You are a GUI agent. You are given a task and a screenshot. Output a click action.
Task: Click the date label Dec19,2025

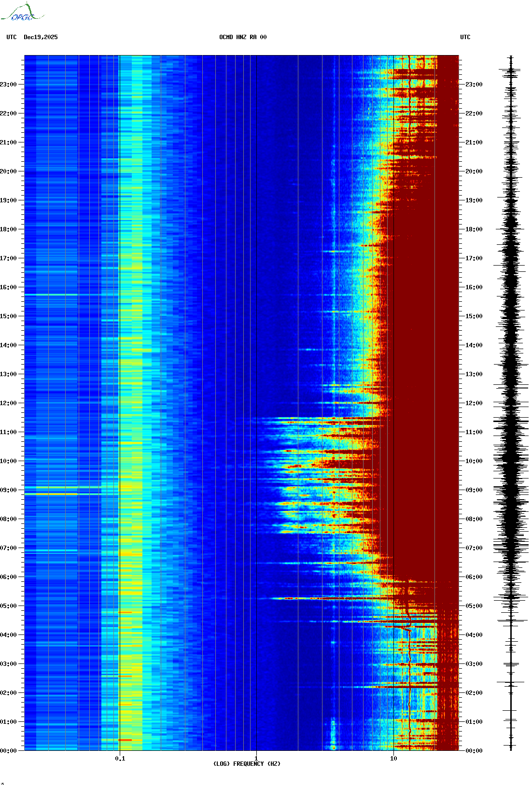[x=41, y=37]
